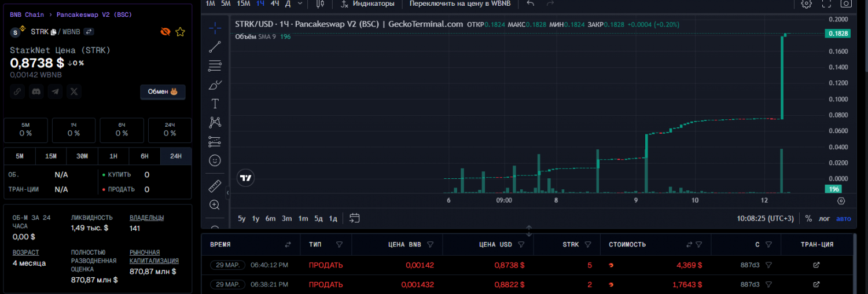Open chart settings gear icon
This screenshot has width=868, height=294.
(x=806, y=3)
